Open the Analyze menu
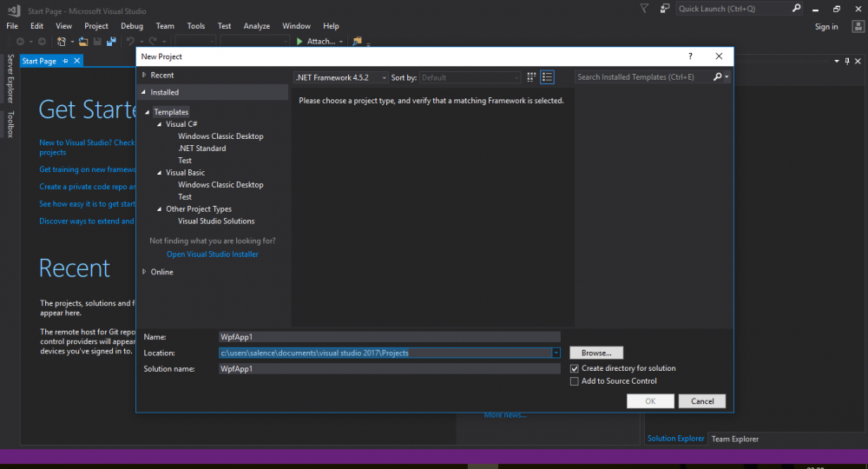Viewport: 868px width, 469px height. tap(257, 26)
